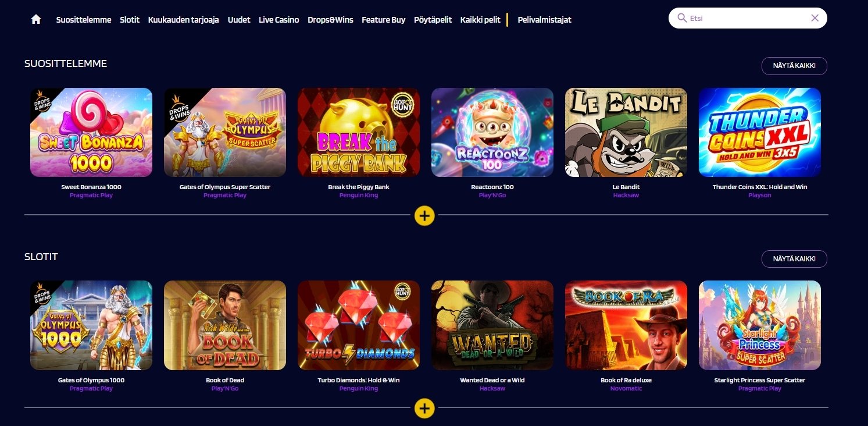
Task: Launch Le Bandit game tile
Action: [x=626, y=132]
